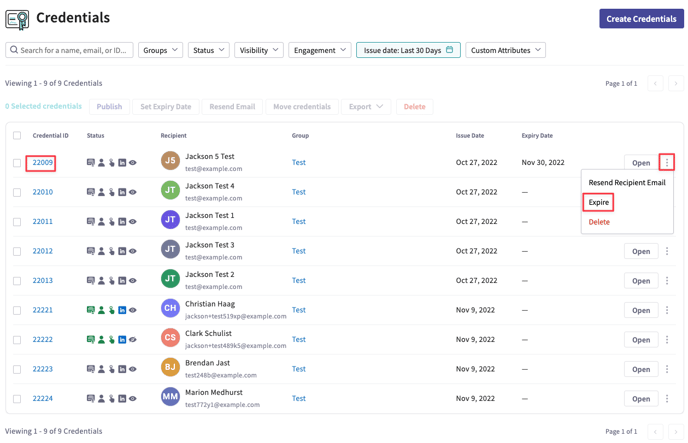Screen dimensions: 688x443
Task: Click the Create Credentials button
Action: 641,19
